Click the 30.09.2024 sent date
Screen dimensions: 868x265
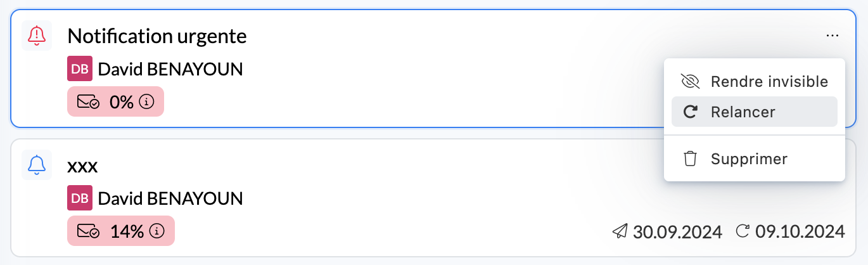click(x=677, y=231)
